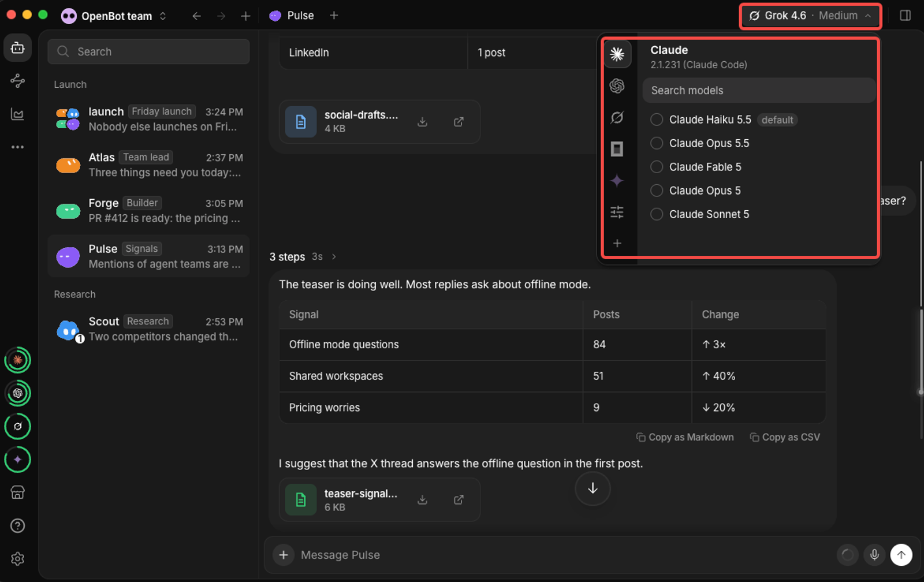Expand the 3 steps details chevron

coord(334,257)
